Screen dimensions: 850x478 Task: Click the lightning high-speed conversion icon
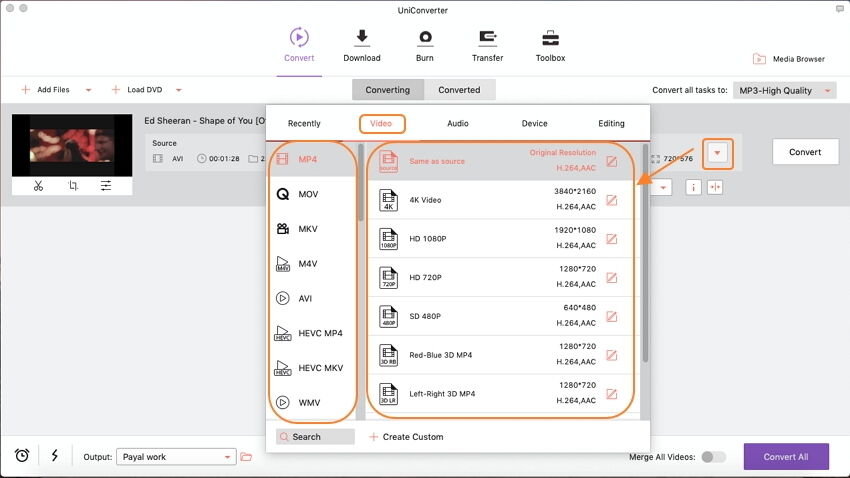(x=55, y=455)
